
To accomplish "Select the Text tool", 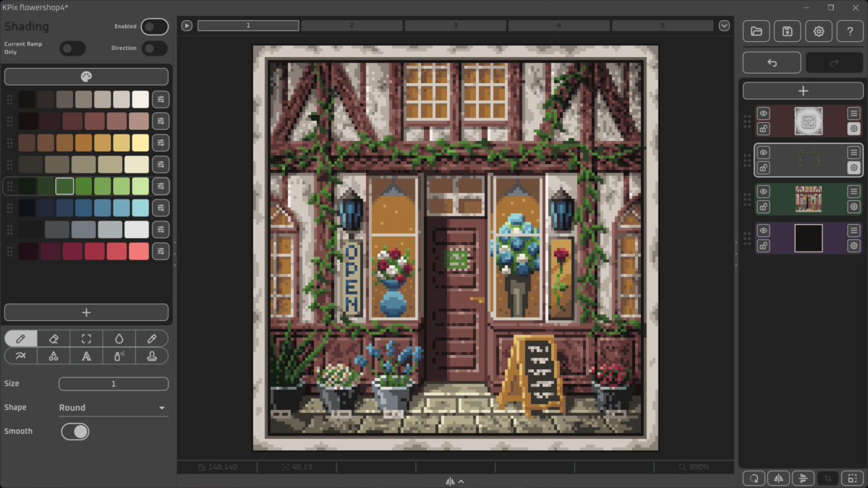I will coord(86,356).
